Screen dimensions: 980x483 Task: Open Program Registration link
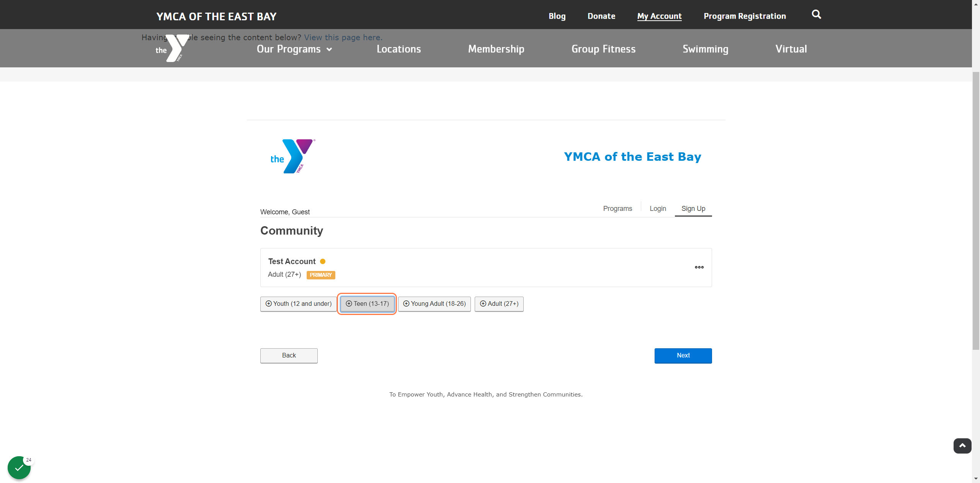coord(745,16)
